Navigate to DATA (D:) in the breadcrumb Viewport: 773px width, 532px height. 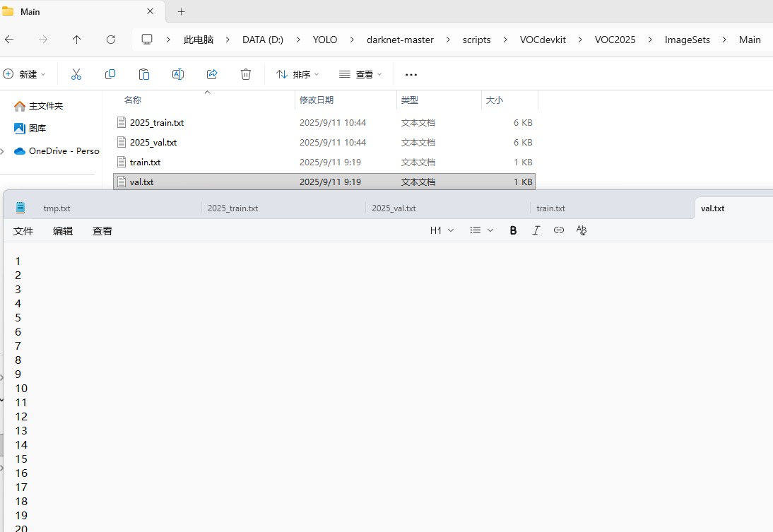[263, 40]
